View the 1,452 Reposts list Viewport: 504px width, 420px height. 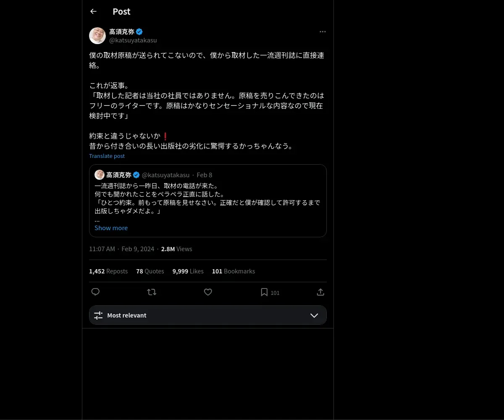pyautogui.click(x=108, y=271)
